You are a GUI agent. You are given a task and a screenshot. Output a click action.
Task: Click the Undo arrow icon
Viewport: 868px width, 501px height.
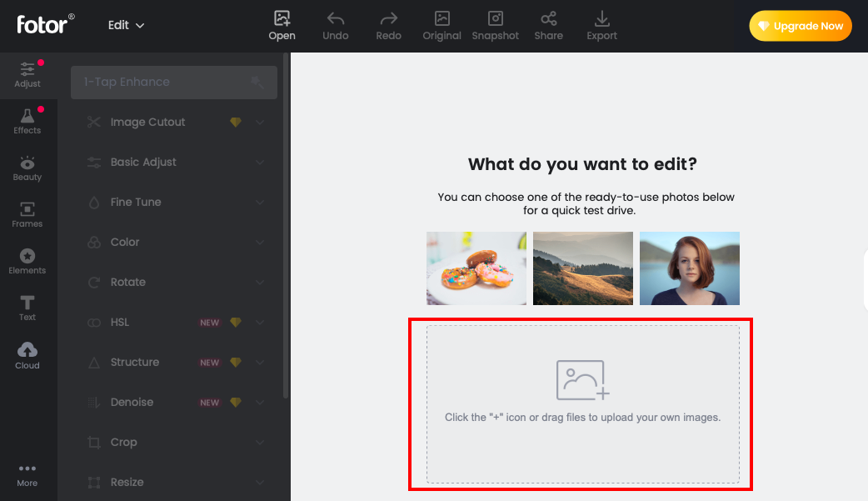click(336, 19)
